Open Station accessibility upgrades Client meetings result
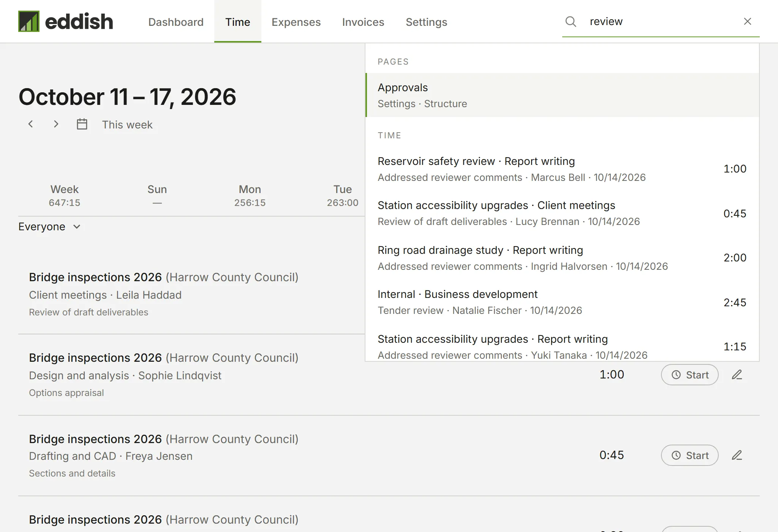Image resolution: width=778 pixels, height=532 pixels. coord(562,213)
